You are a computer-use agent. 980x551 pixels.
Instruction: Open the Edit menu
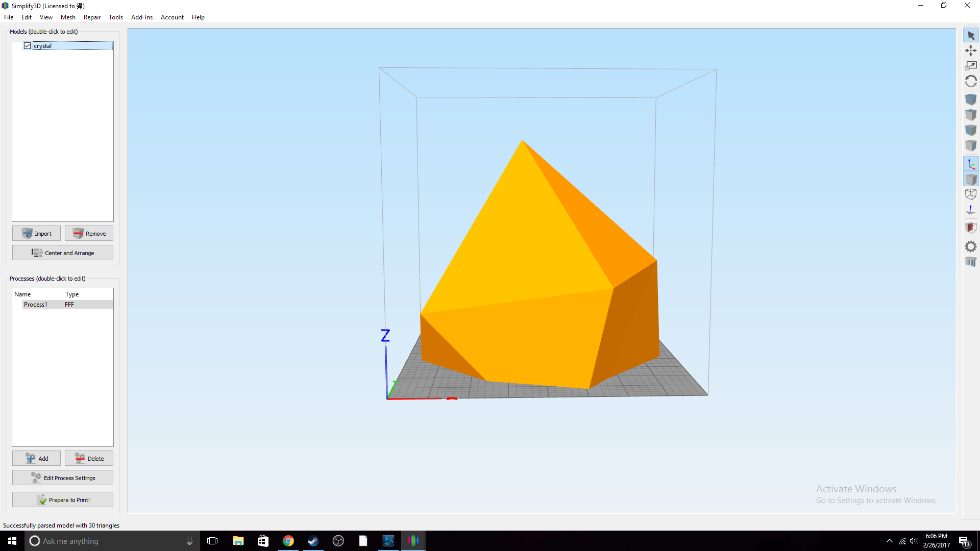click(27, 17)
